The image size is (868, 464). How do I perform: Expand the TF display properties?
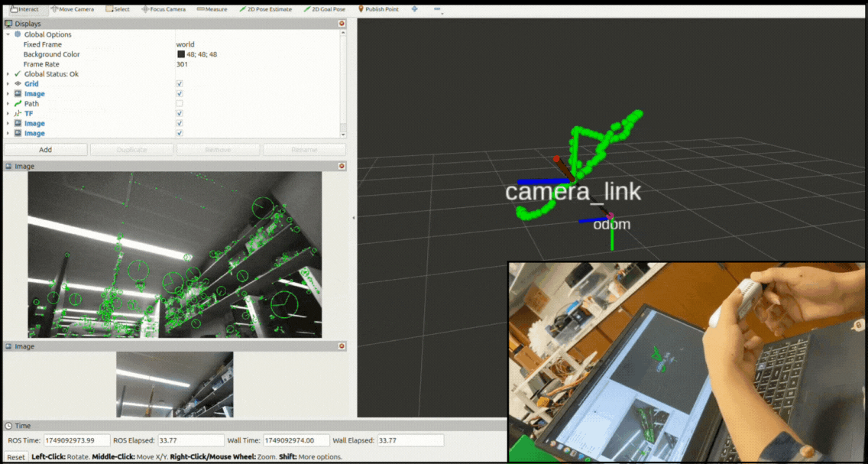click(x=8, y=113)
